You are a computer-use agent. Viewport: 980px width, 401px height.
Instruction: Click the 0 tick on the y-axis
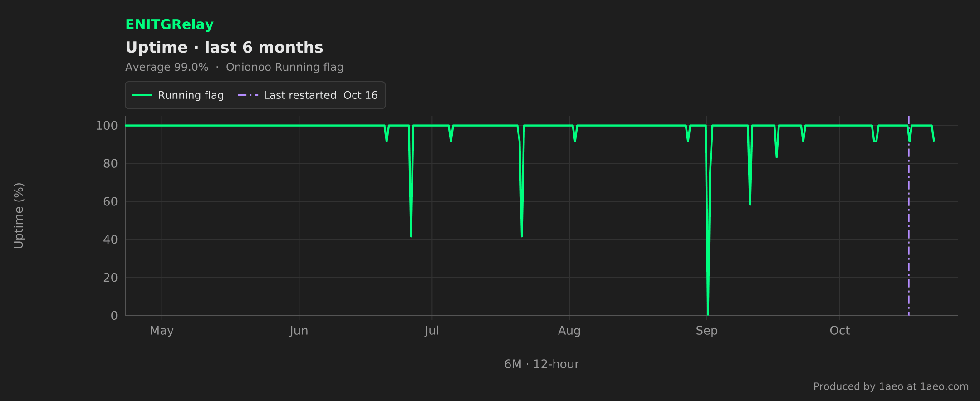tap(114, 316)
